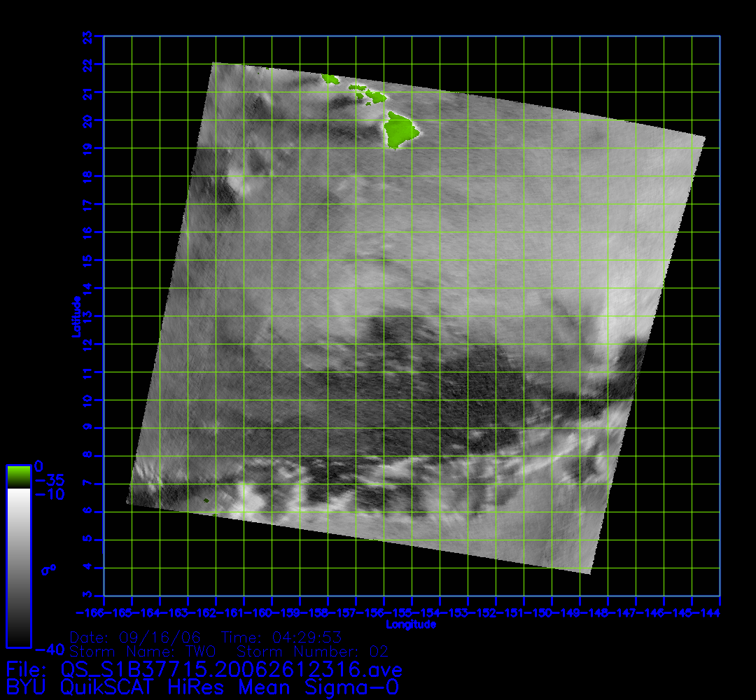Click the small green island near swath bottom-left

(206, 500)
